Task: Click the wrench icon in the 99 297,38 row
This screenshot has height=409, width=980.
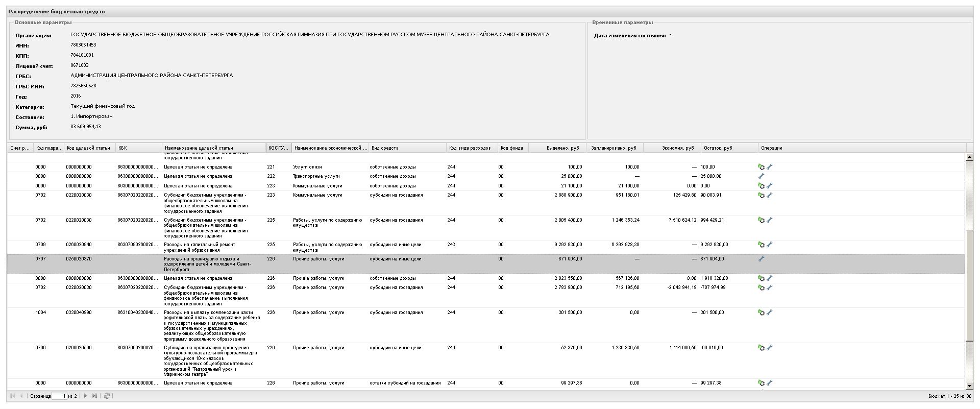Action: tap(770, 383)
